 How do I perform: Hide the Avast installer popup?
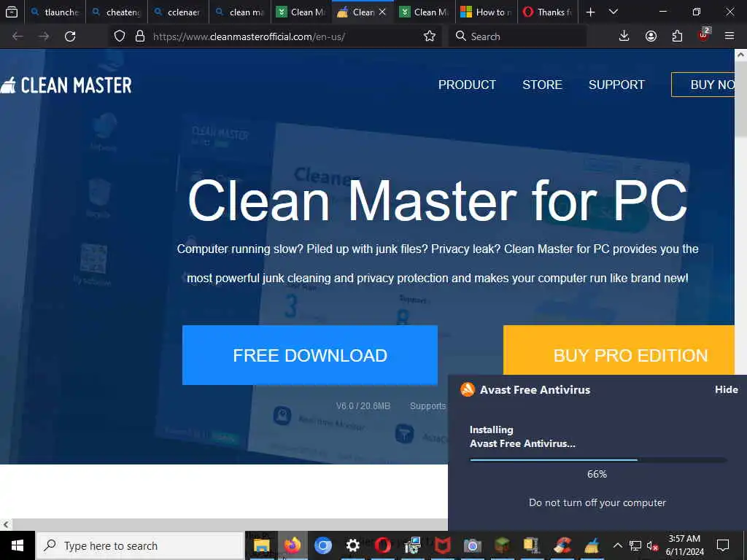tap(726, 389)
